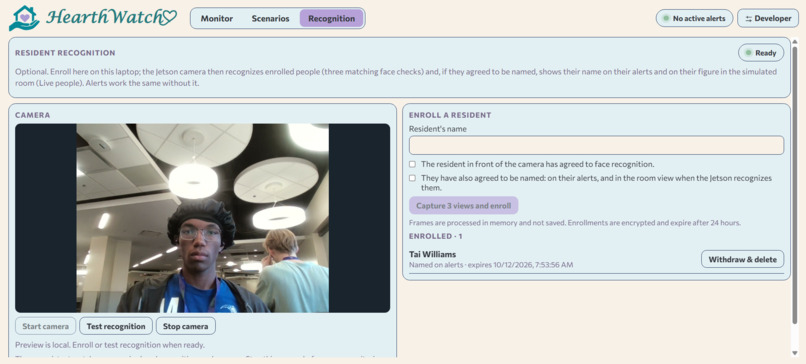Click the HearthWatch title text
The height and width of the screenshot is (364, 806).
click(112, 17)
